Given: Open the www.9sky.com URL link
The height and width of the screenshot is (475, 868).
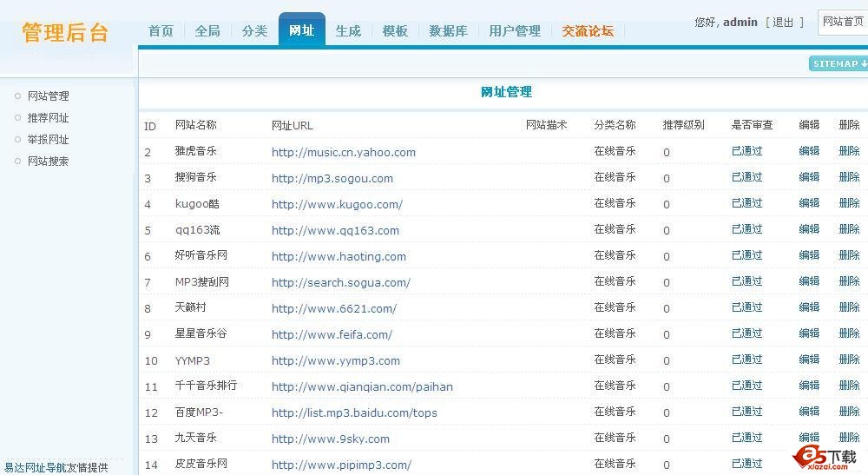Looking at the screenshot, I should tap(330, 439).
